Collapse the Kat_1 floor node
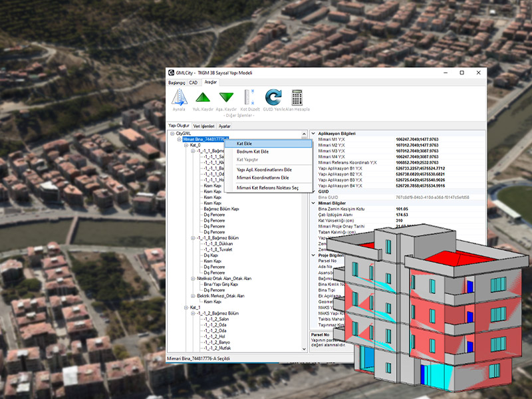532x399 pixels. coord(186,308)
